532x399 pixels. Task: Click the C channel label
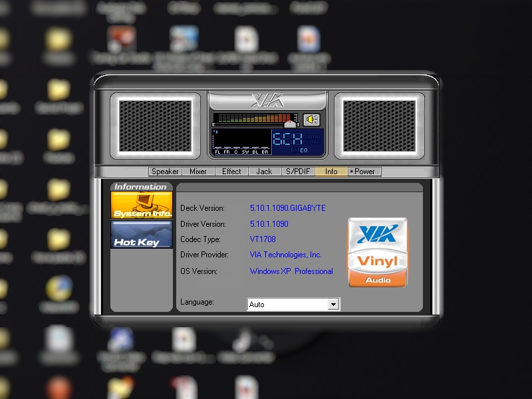(236, 152)
